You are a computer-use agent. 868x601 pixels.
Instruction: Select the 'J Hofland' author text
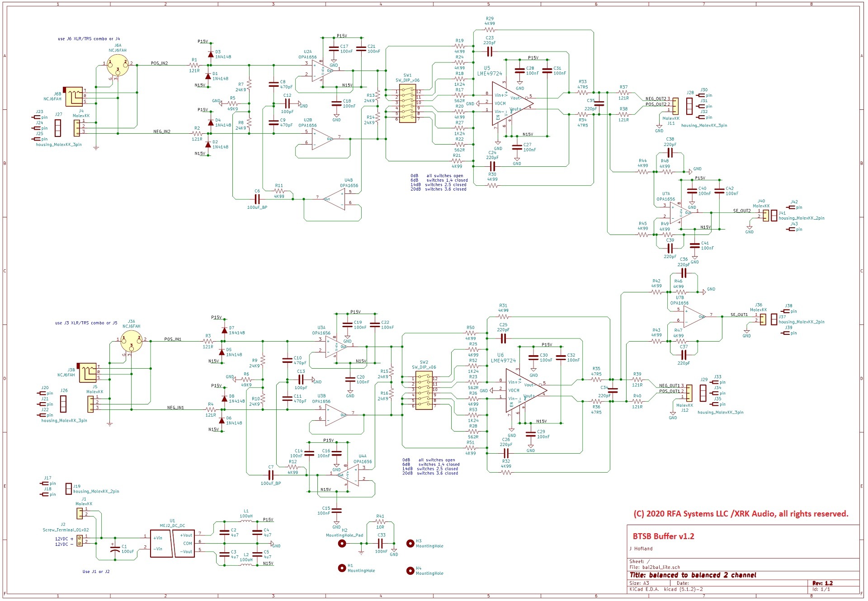point(641,549)
